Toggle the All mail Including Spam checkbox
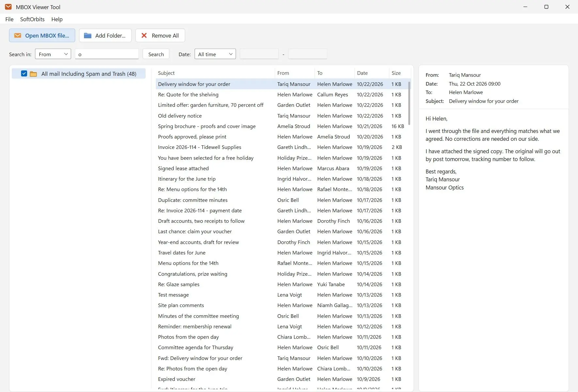The image size is (578, 392). tap(24, 73)
